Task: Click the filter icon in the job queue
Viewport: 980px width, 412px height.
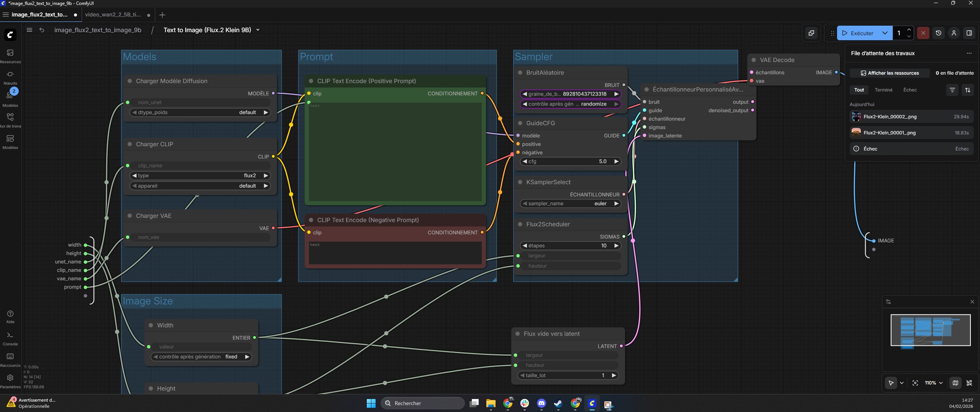Action: (952, 90)
